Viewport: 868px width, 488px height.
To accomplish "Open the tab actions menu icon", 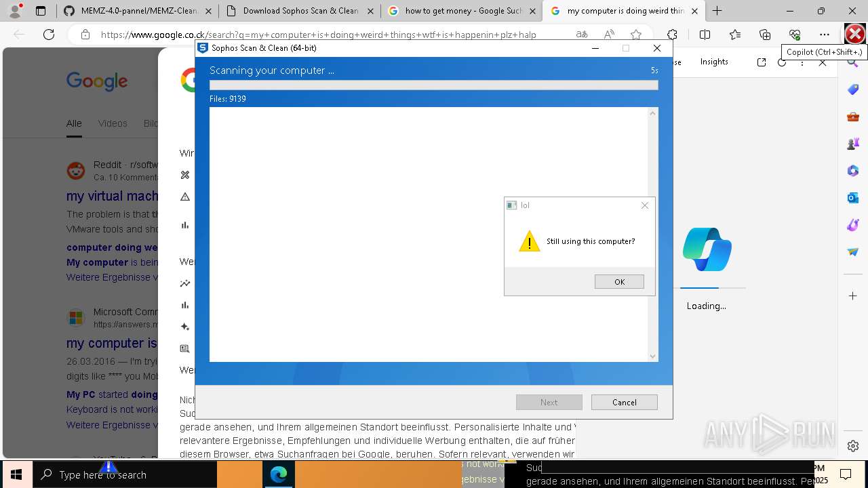I will [x=41, y=11].
